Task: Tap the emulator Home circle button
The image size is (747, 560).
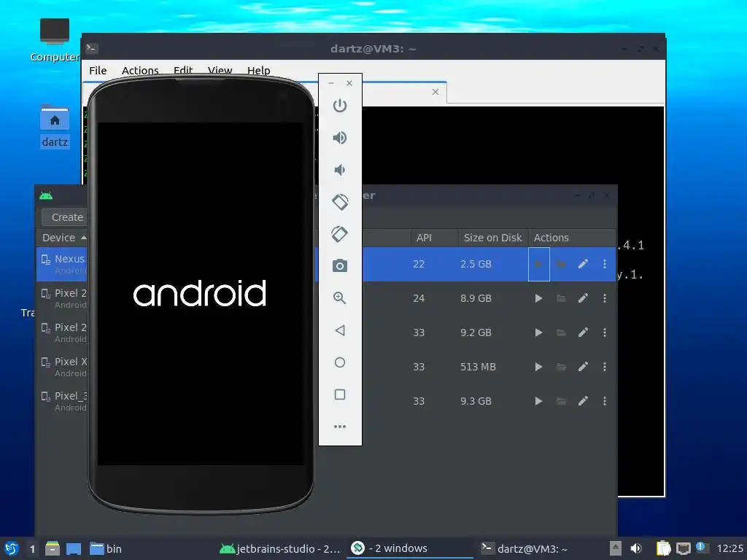Action: point(340,362)
